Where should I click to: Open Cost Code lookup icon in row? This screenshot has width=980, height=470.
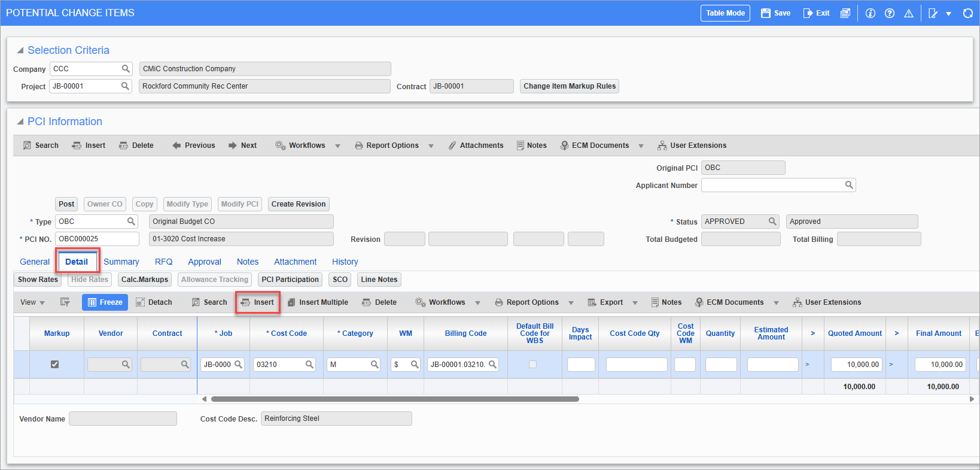309,364
